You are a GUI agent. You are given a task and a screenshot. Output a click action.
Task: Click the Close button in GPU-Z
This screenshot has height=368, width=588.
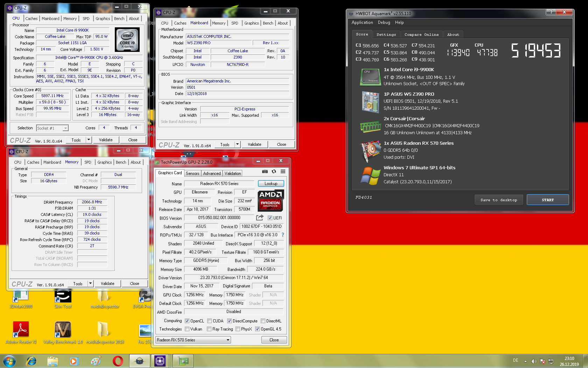(x=274, y=340)
